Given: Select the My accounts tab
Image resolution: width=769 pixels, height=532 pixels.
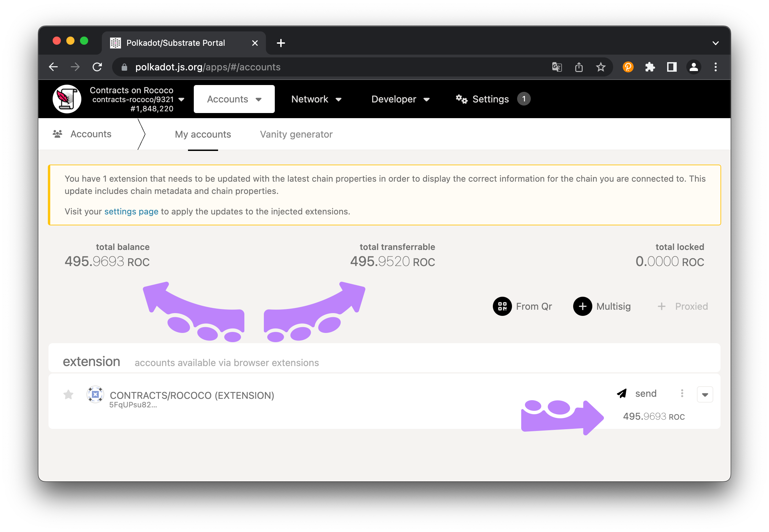Looking at the screenshot, I should point(202,134).
